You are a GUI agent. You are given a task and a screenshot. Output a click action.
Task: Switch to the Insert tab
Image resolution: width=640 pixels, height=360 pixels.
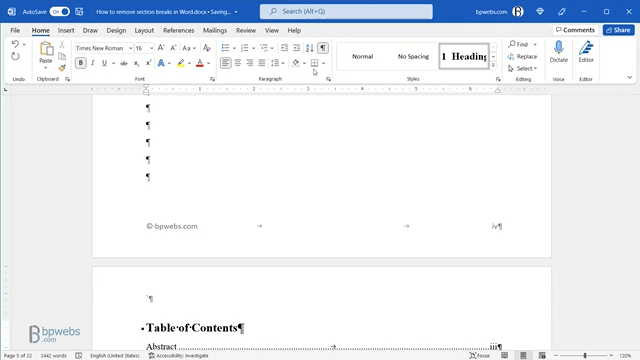(x=66, y=30)
